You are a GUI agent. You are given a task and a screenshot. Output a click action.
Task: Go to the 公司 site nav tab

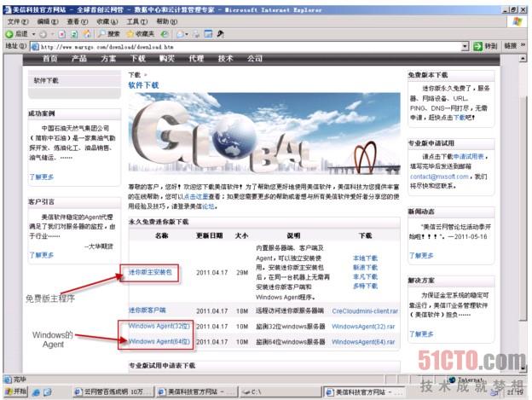254,58
